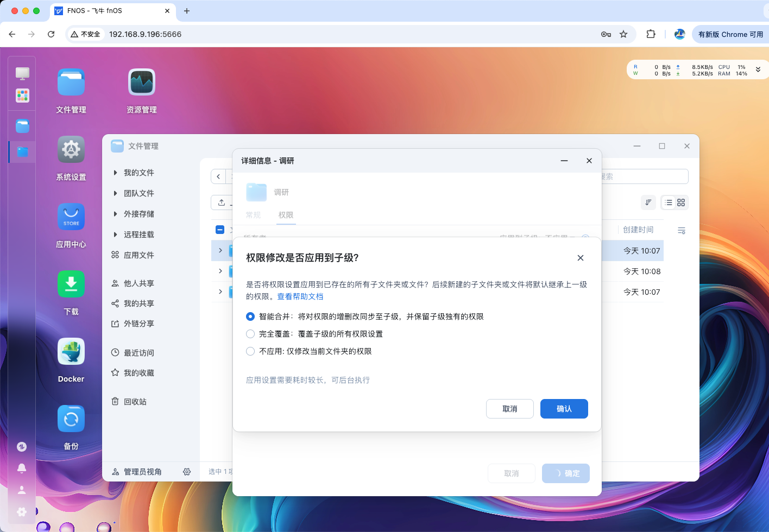Click the sort order icon
Image resolution: width=769 pixels, height=532 pixels.
tap(648, 202)
